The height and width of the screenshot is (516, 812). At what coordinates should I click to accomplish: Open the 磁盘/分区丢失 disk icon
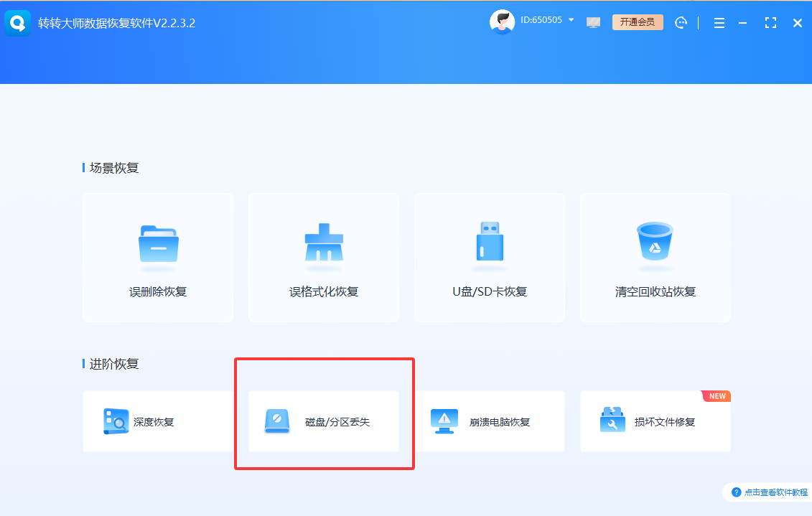[277, 421]
